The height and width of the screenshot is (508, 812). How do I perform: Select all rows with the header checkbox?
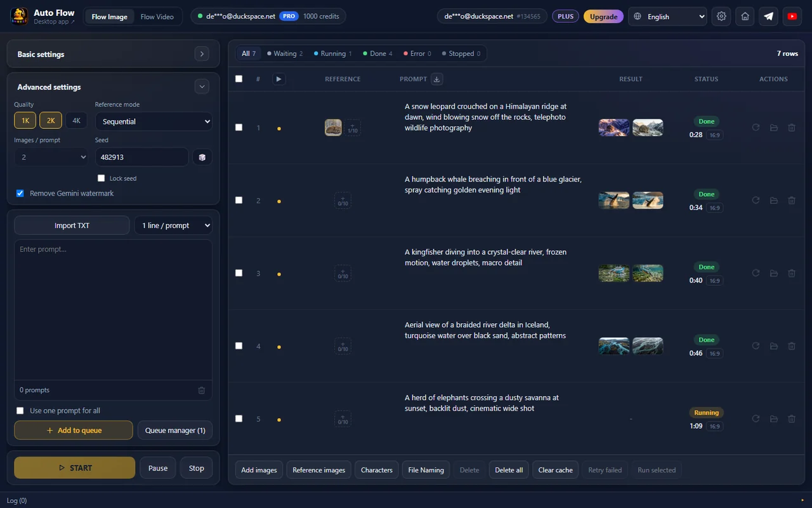tap(239, 79)
